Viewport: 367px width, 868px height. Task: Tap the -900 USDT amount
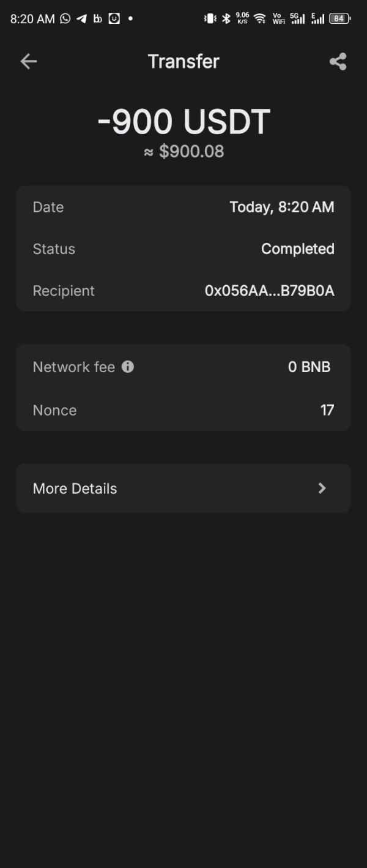[183, 122]
